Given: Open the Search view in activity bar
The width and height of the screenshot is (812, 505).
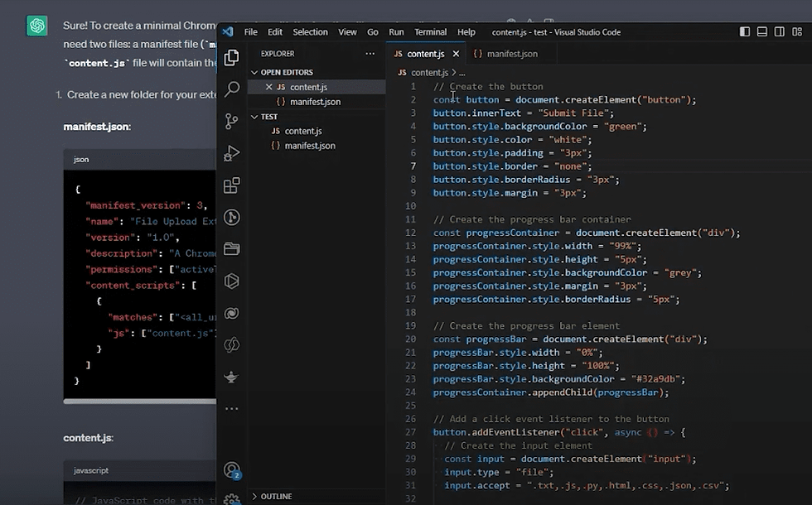Looking at the screenshot, I should [x=231, y=89].
